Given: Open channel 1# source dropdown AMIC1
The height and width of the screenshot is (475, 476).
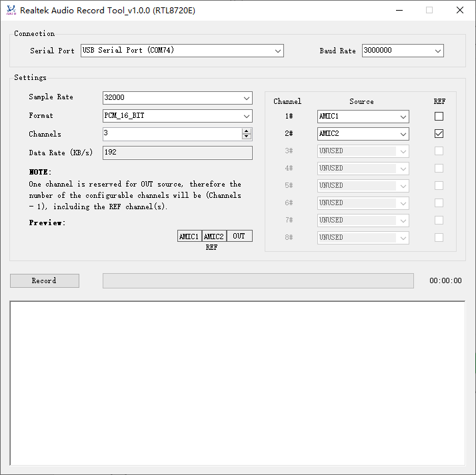Looking at the screenshot, I should coord(363,117).
